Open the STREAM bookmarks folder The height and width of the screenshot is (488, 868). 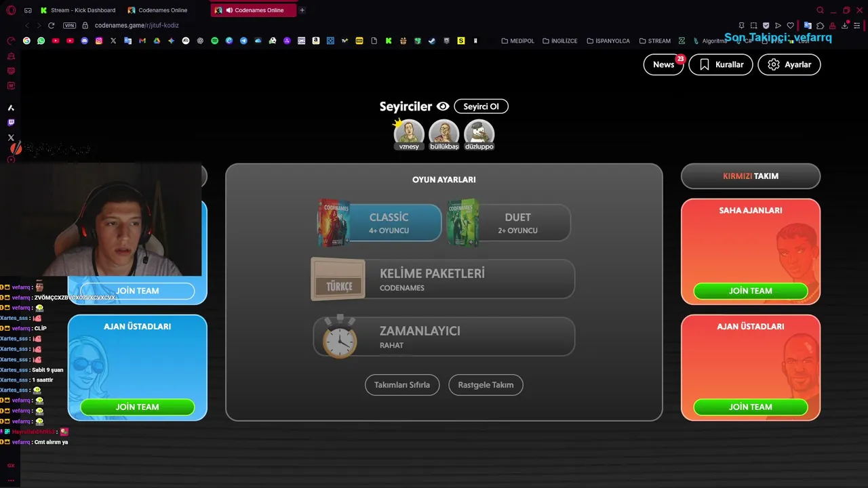(654, 41)
